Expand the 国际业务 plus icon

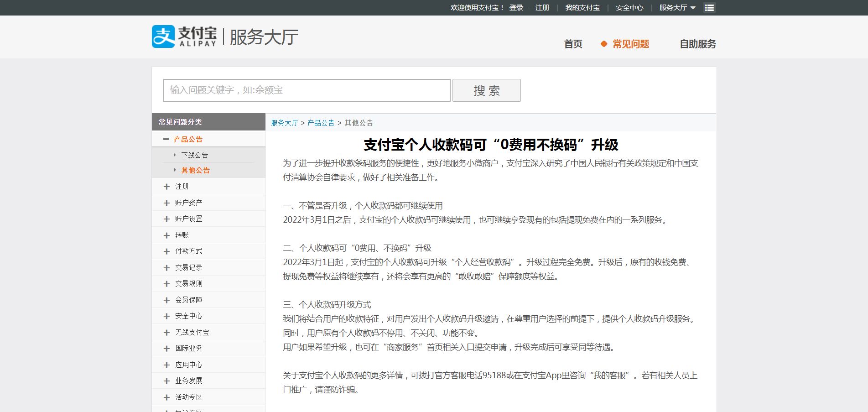pyautogui.click(x=166, y=349)
